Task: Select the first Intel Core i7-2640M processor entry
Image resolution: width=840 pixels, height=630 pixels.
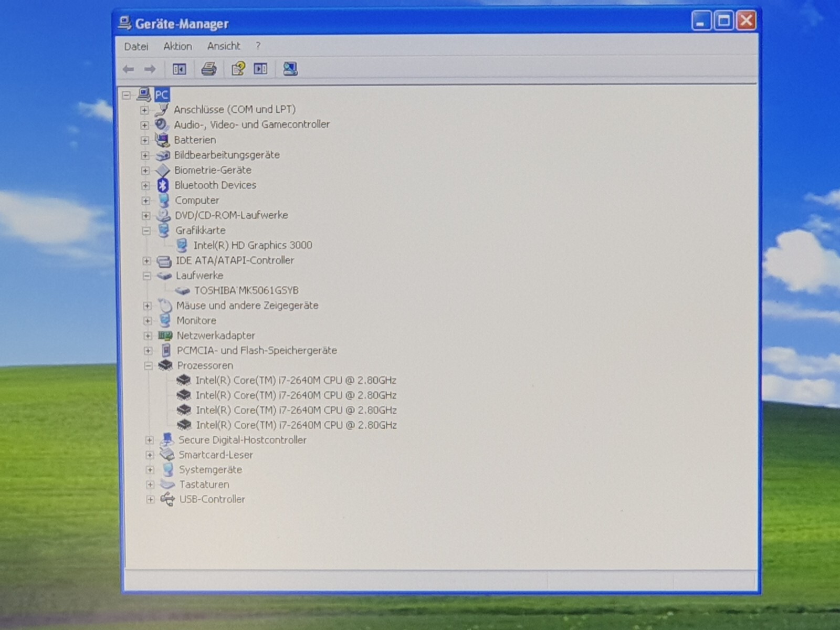Action: (x=296, y=380)
